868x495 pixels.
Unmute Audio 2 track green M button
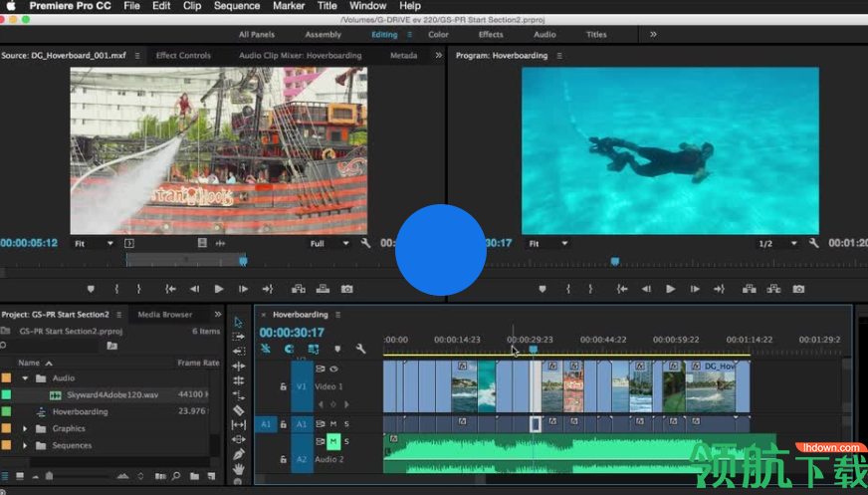(x=333, y=441)
